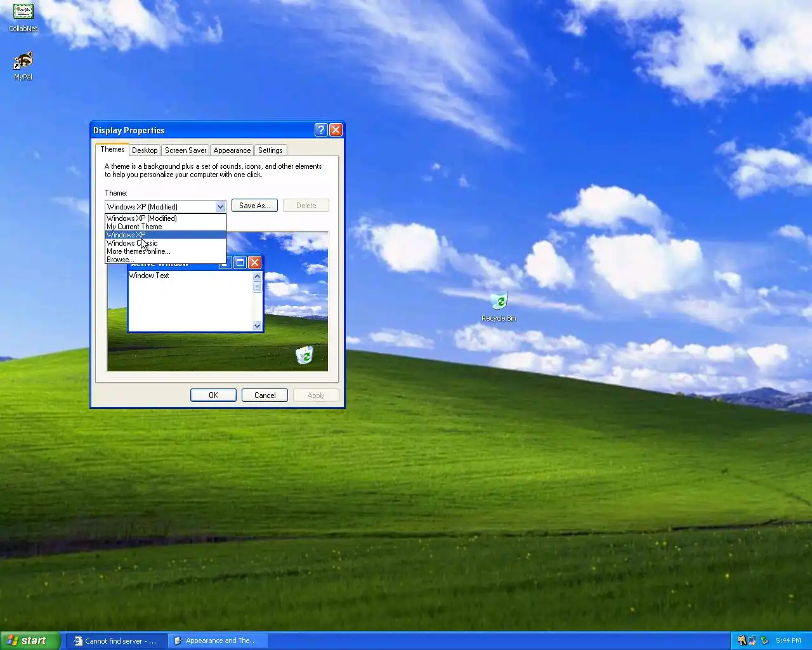The height and width of the screenshot is (650, 812).
Task: Click the Display Properties title bar
Action: tap(203, 130)
